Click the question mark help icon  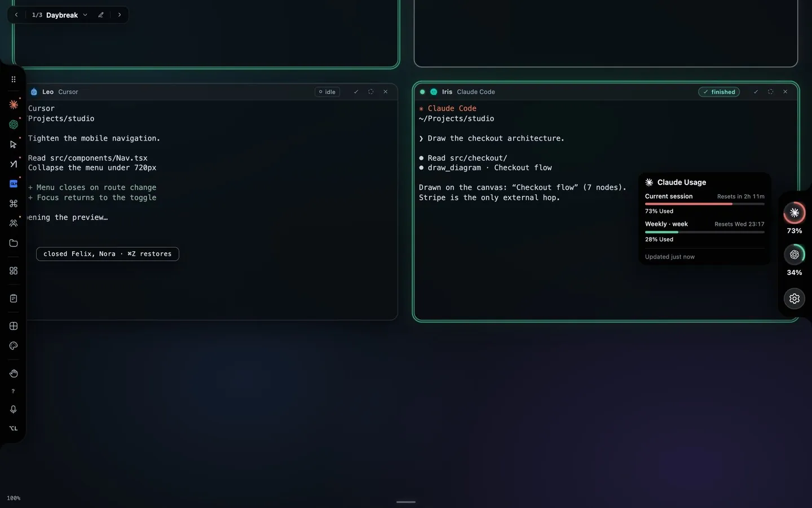point(13,391)
